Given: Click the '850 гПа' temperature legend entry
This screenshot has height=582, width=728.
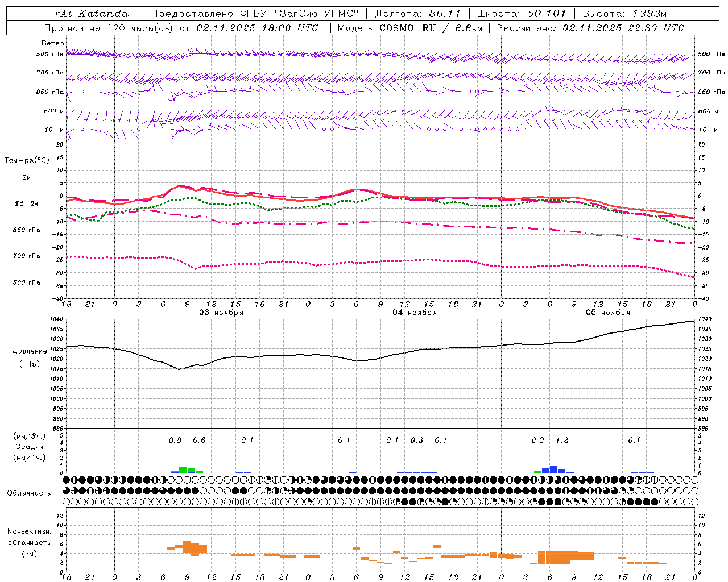Looking at the screenshot, I should (x=27, y=230).
